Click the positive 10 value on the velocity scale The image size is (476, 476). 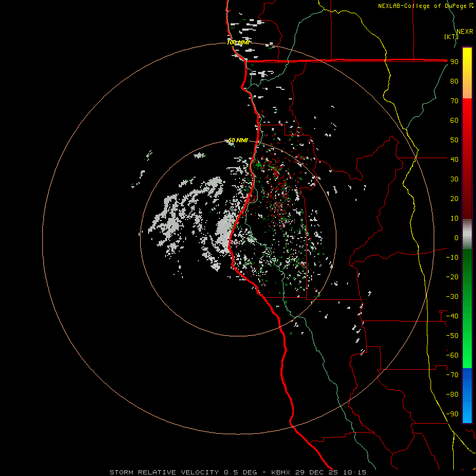(454, 218)
